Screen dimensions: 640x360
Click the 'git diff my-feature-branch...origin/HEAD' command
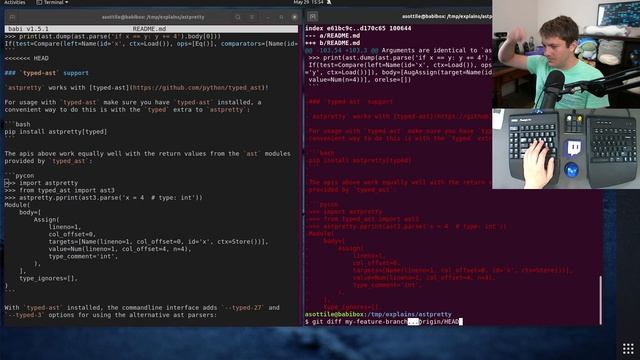(385, 322)
